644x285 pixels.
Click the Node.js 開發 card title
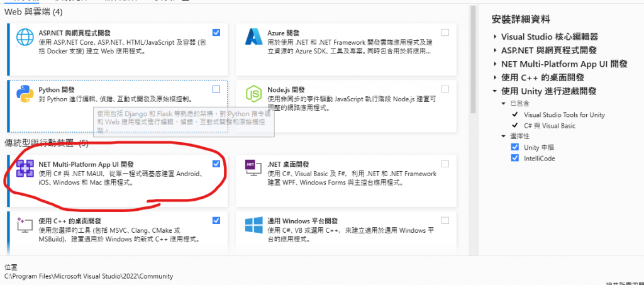tap(286, 89)
